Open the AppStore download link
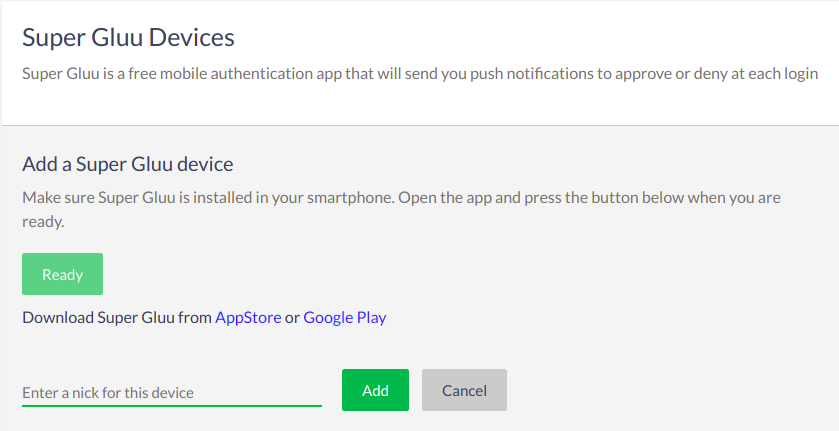The width and height of the screenshot is (839, 431). point(248,318)
